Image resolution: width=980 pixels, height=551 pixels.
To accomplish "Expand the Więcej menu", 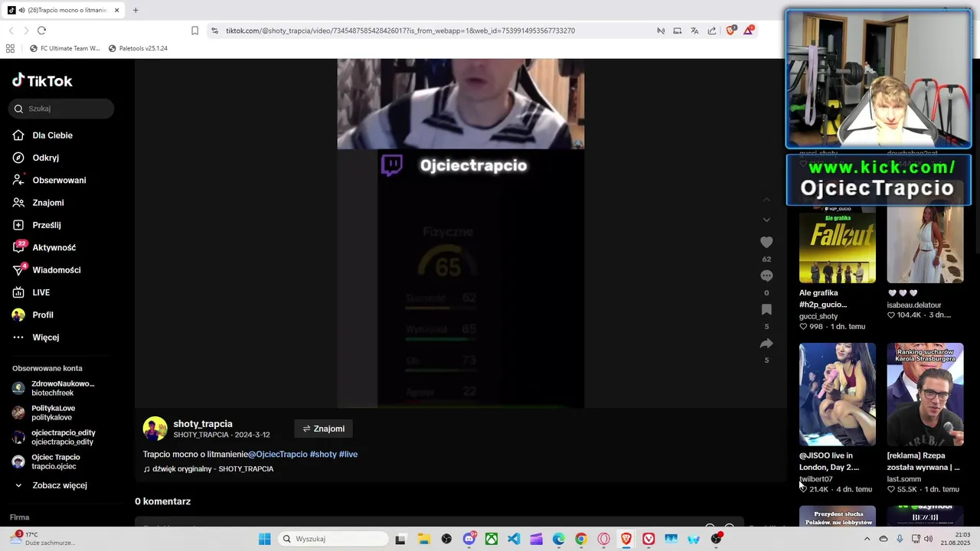I will tap(45, 337).
